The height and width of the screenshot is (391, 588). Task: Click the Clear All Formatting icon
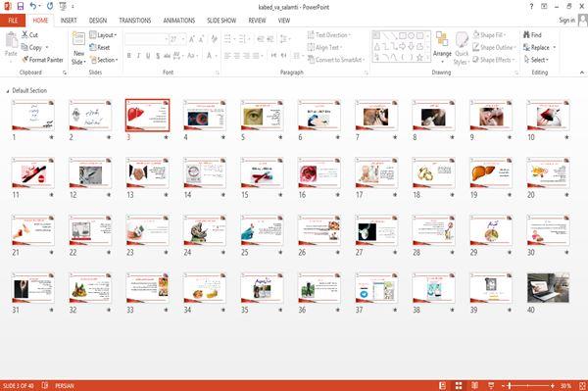pyautogui.click(x=214, y=39)
